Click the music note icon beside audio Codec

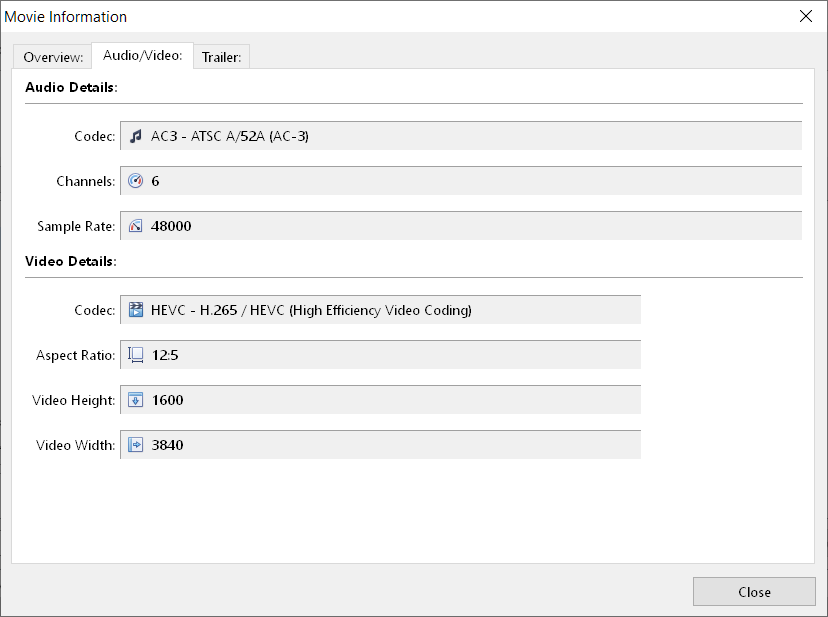[x=135, y=135]
